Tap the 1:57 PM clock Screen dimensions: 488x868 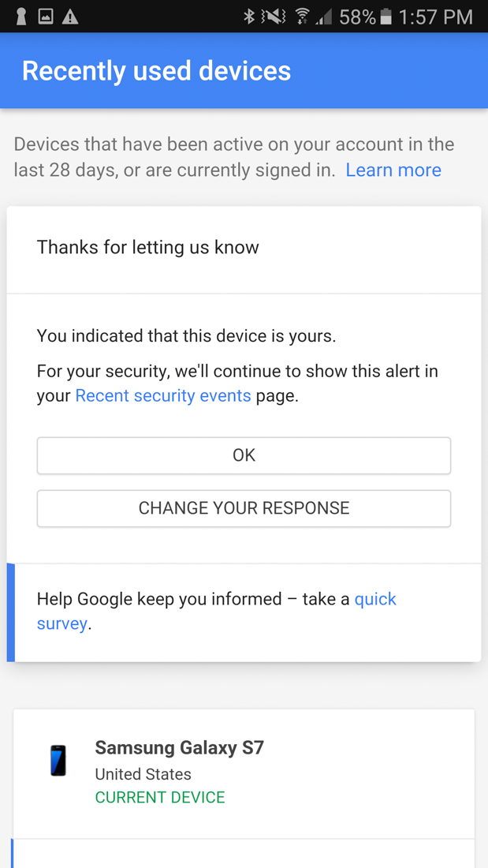click(436, 16)
